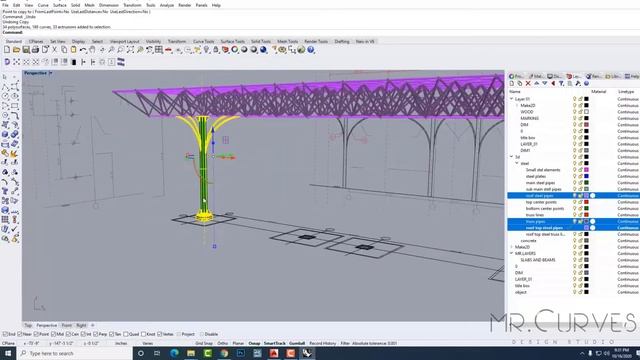Click the Move Layer Up triangle icon
The image size is (640, 360).
click(x=536, y=83)
